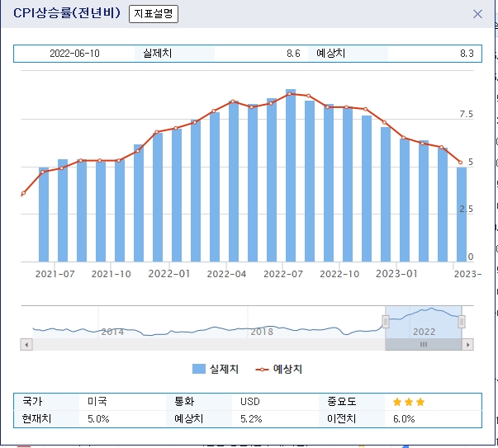The height and width of the screenshot is (448, 498).
Task: Click the first 예상치 marker at chart's left edge
Action: tap(23, 193)
